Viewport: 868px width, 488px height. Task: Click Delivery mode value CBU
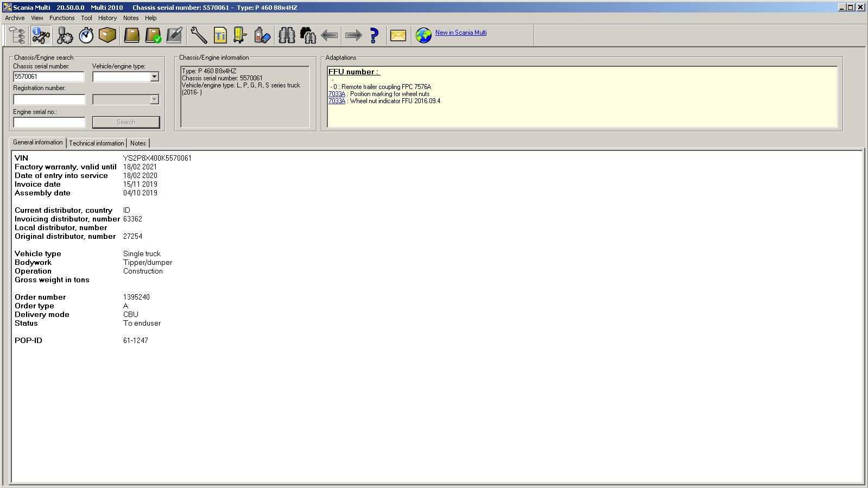131,314
